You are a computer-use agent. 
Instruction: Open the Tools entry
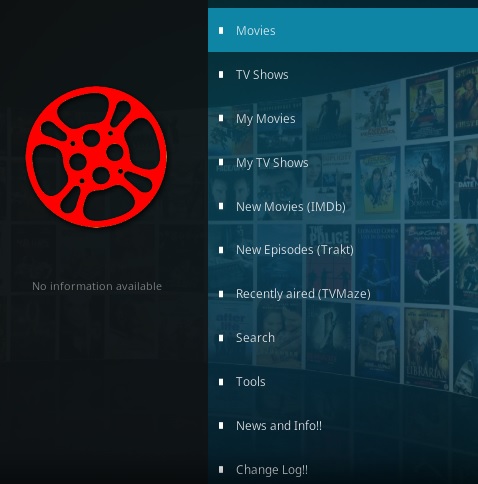click(343, 382)
